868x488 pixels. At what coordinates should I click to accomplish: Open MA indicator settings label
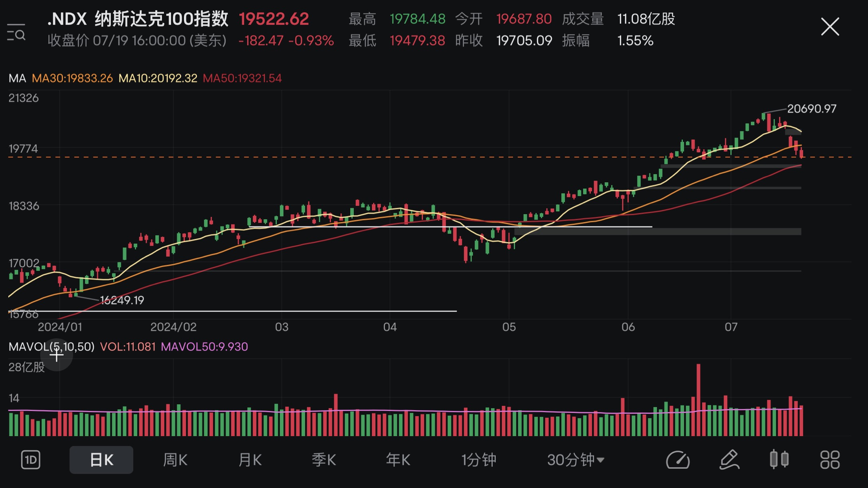(18, 78)
